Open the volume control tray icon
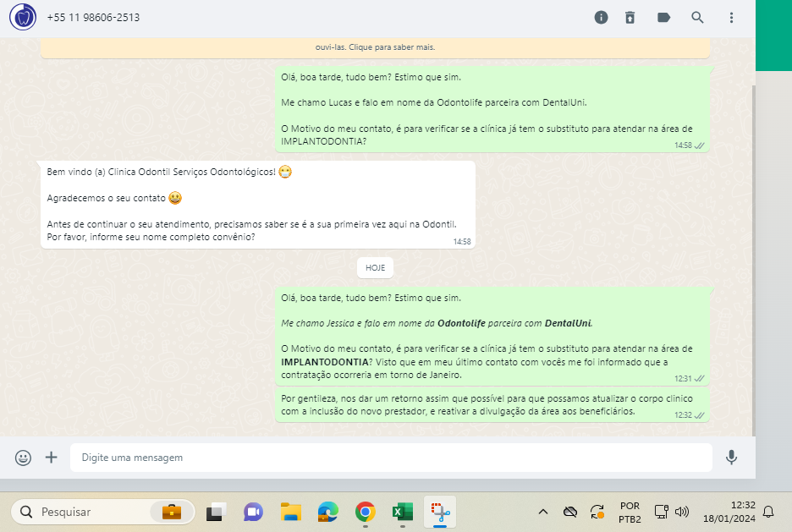This screenshot has height=532, width=792. tap(682, 512)
